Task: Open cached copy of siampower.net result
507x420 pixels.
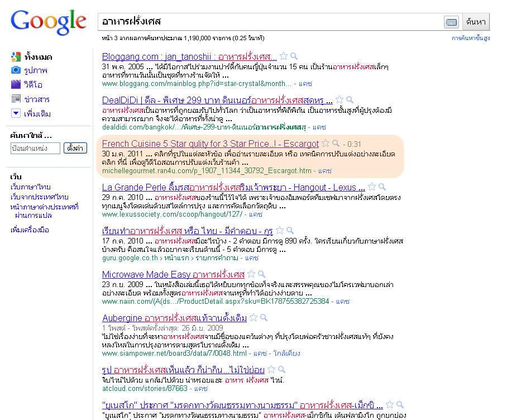Action: click(x=260, y=354)
